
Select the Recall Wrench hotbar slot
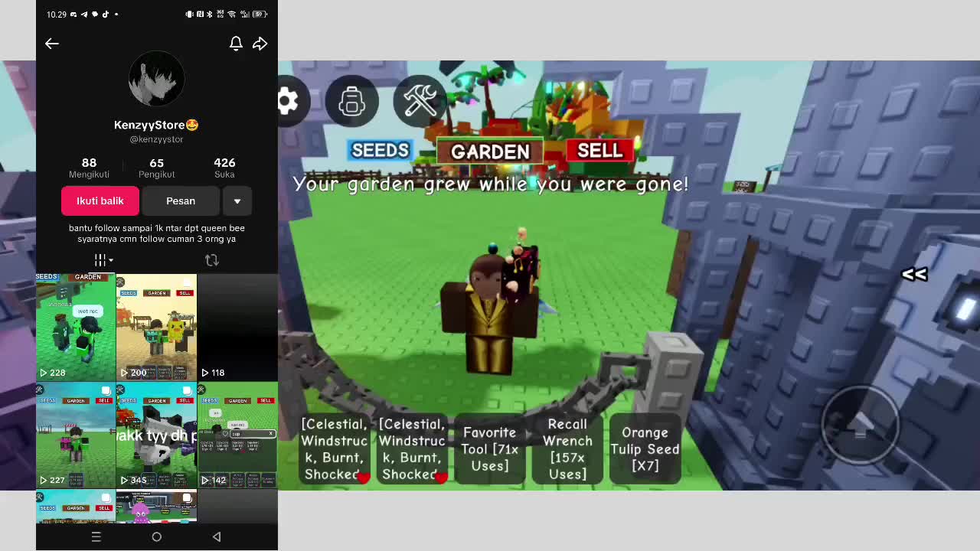tap(567, 449)
